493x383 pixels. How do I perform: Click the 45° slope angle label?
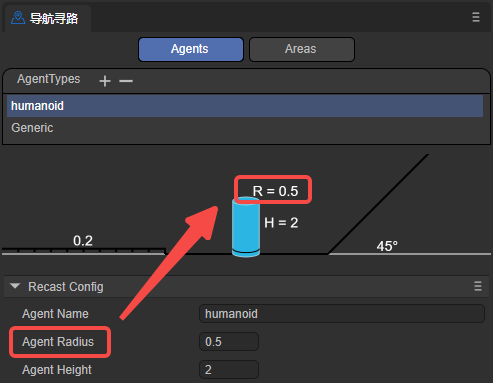[x=387, y=246]
